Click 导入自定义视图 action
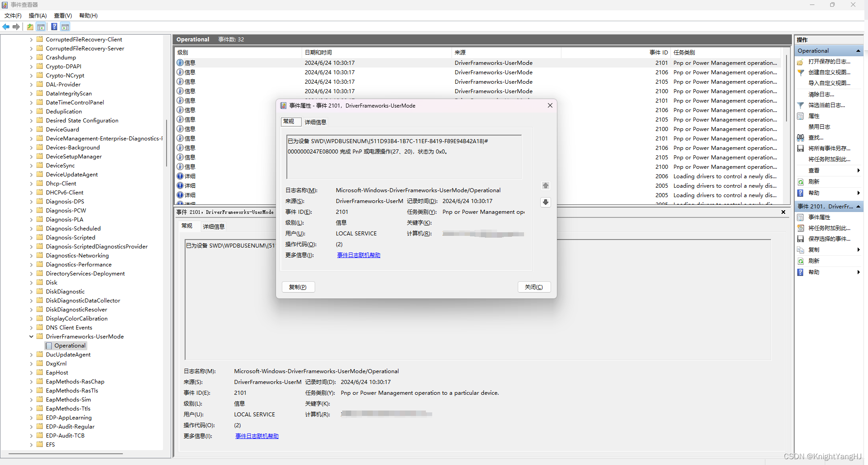 pyautogui.click(x=829, y=83)
